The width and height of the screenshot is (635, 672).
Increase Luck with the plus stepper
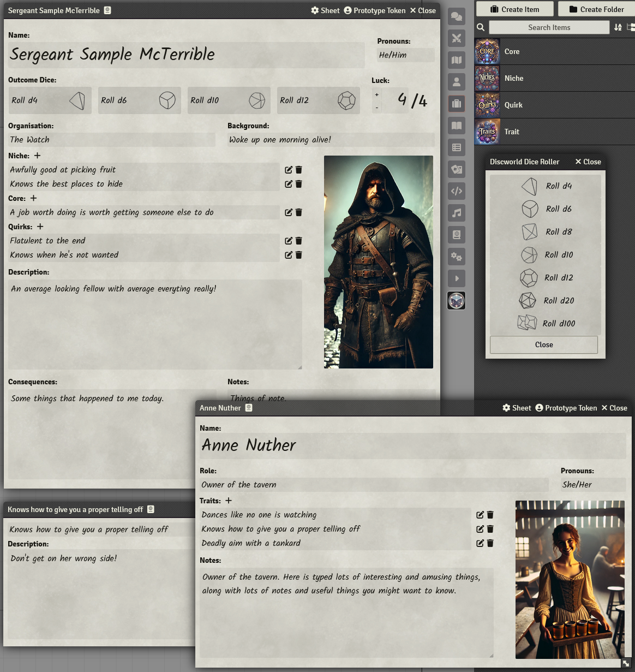(377, 94)
